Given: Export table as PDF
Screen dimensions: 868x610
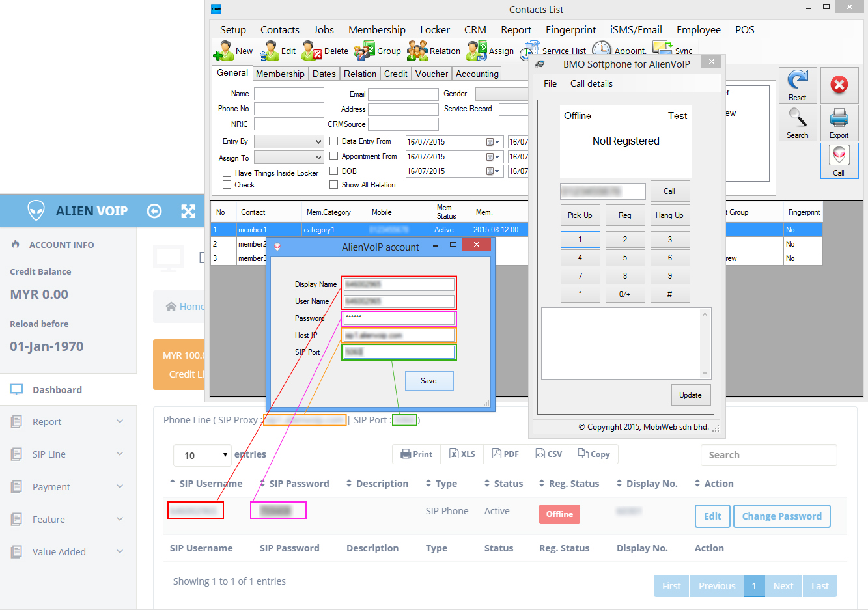Looking at the screenshot, I should click(x=505, y=454).
